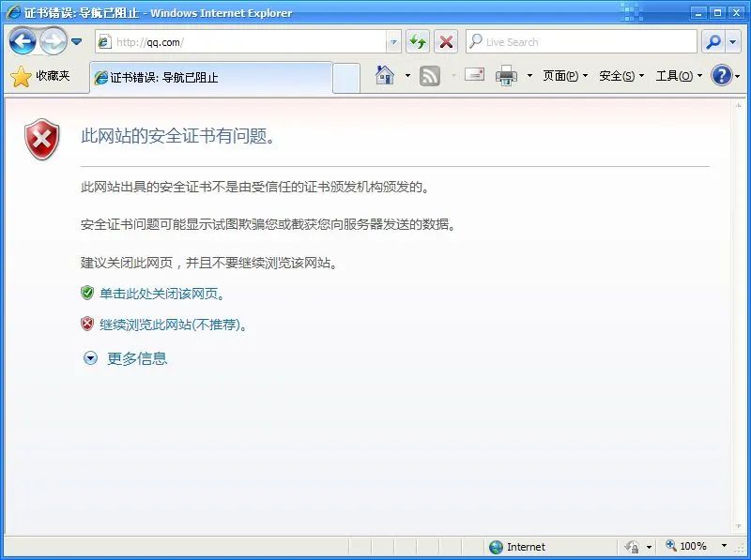751x560 pixels.
Task: Click the green shield icon beside close link
Action: coord(87,293)
